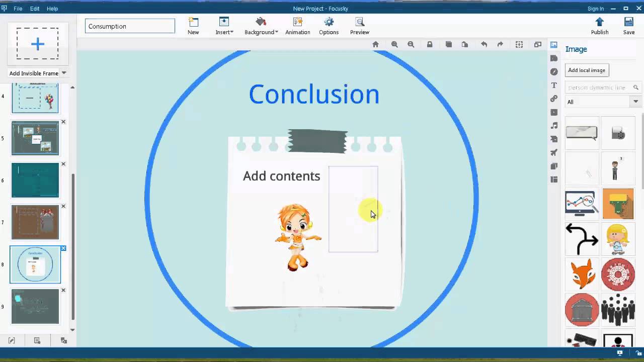
Task: Zoom out of the canvas
Action: point(411,44)
